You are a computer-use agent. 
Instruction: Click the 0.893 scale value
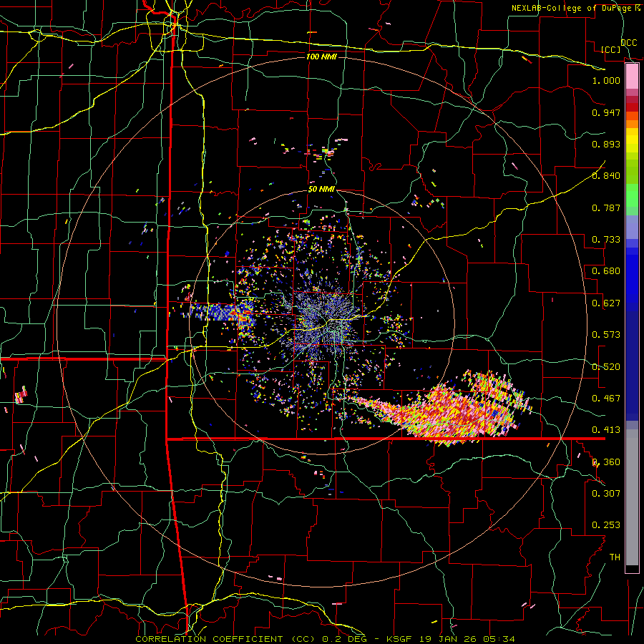(x=606, y=144)
